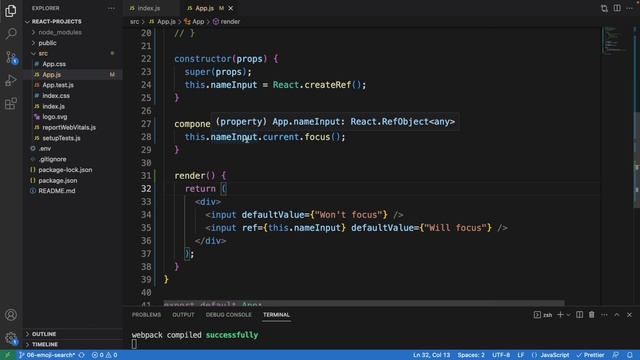Open index.css file
Screen dimensions: 640x360
[x=56, y=96]
